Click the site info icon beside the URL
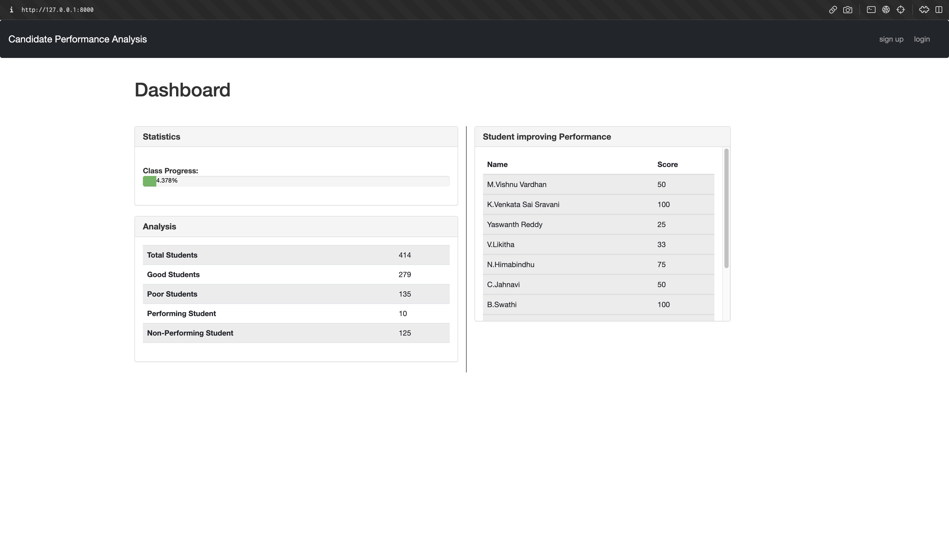This screenshot has height=560, width=949. click(11, 10)
